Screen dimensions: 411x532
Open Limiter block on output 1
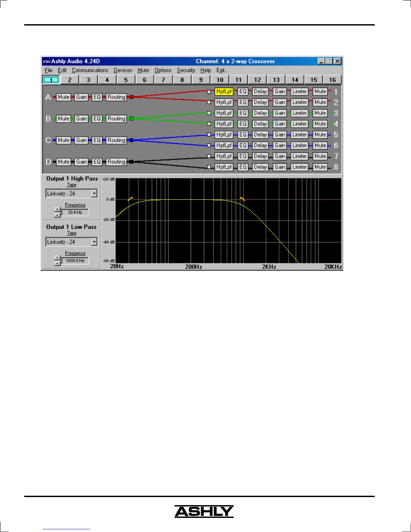[x=299, y=91]
